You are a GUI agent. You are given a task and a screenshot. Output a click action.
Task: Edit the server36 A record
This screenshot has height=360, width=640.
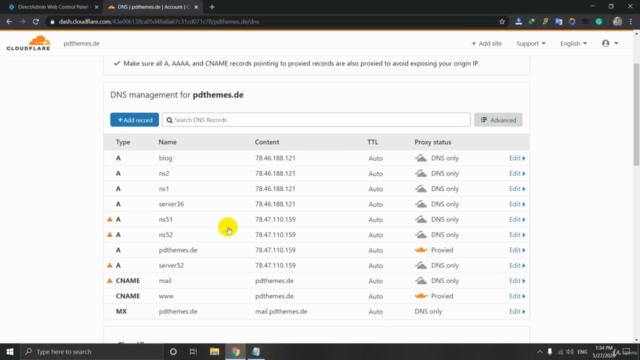click(517, 204)
